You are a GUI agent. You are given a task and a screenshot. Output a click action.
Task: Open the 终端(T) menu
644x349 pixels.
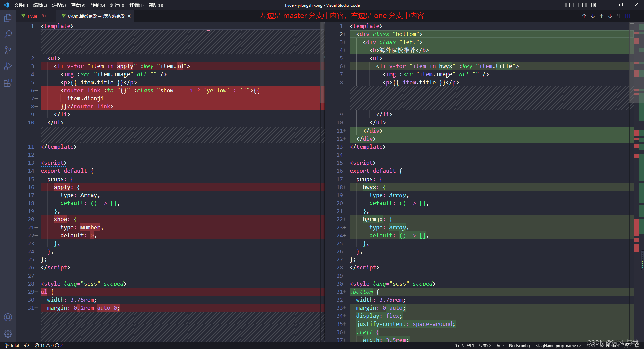point(136,5)
